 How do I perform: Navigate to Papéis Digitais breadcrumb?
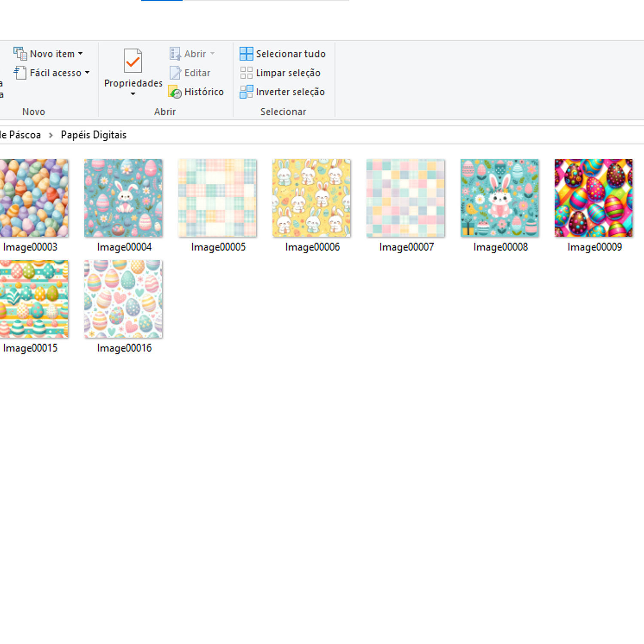pos(94,135)
